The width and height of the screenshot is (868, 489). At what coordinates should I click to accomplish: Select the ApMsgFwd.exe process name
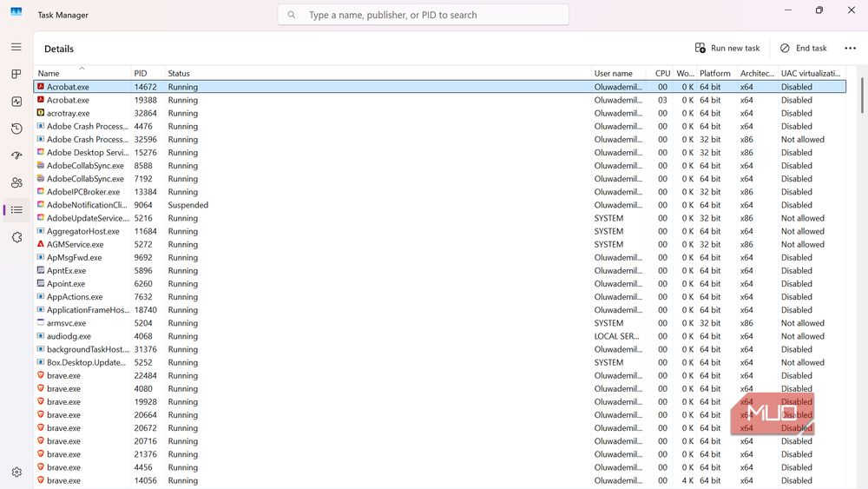click(74, 257)
